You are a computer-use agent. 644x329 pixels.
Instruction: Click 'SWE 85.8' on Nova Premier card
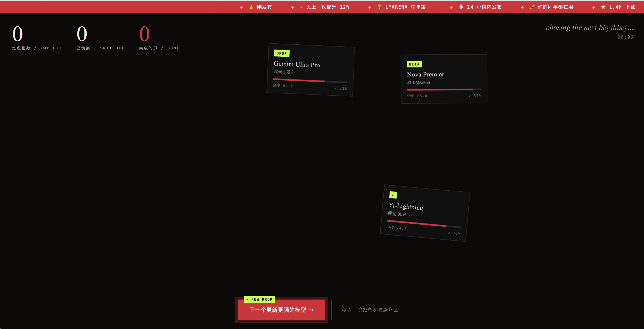(417, 96)
